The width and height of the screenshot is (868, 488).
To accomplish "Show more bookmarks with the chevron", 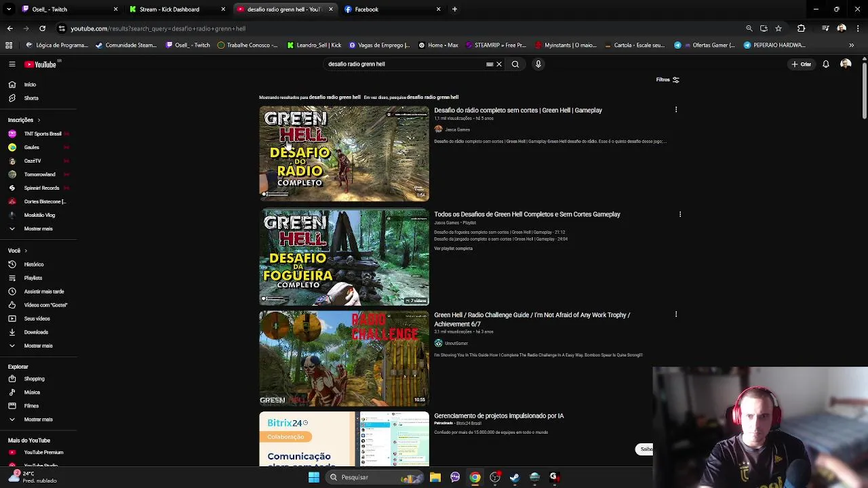I will point(851,45).
